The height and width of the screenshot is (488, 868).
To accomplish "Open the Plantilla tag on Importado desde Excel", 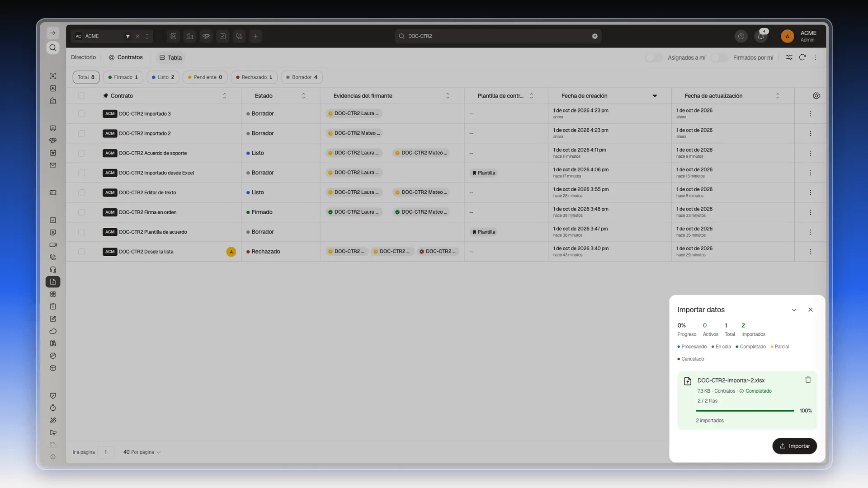I will click(483, 173).
